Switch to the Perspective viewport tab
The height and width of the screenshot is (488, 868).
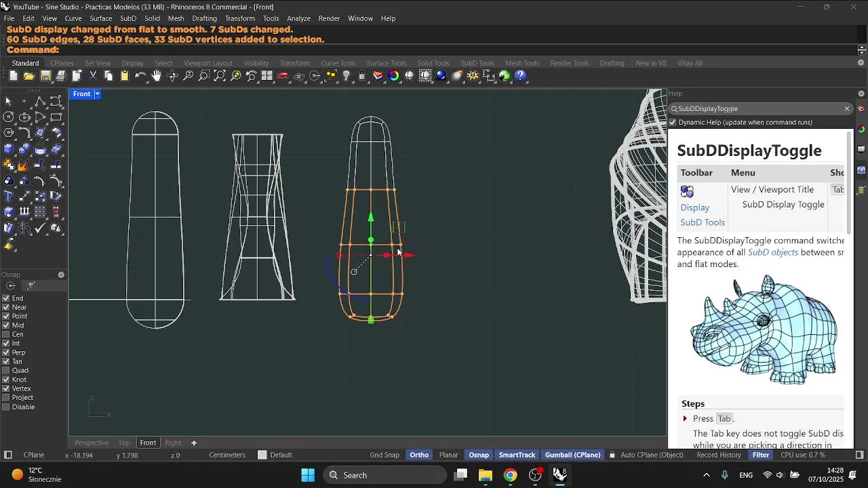(x=92, y=443)
